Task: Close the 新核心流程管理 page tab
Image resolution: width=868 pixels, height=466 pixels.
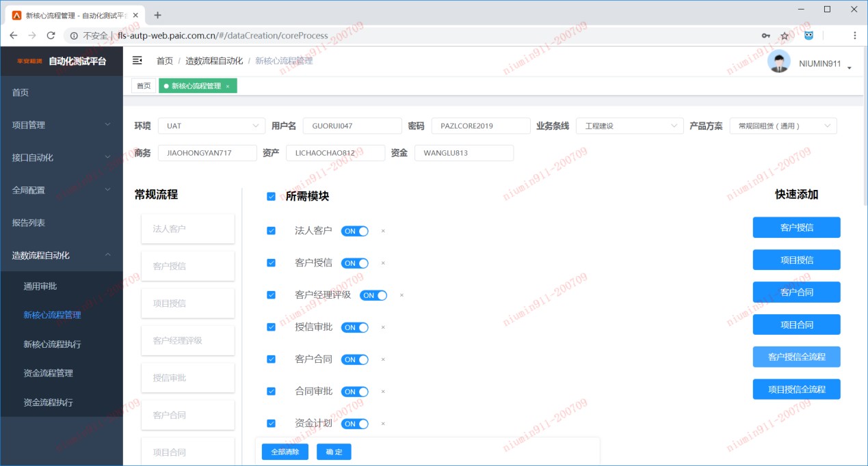Action: pos(228,86)
